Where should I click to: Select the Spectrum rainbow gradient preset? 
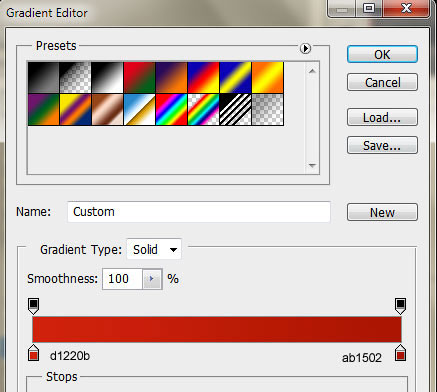172,110
